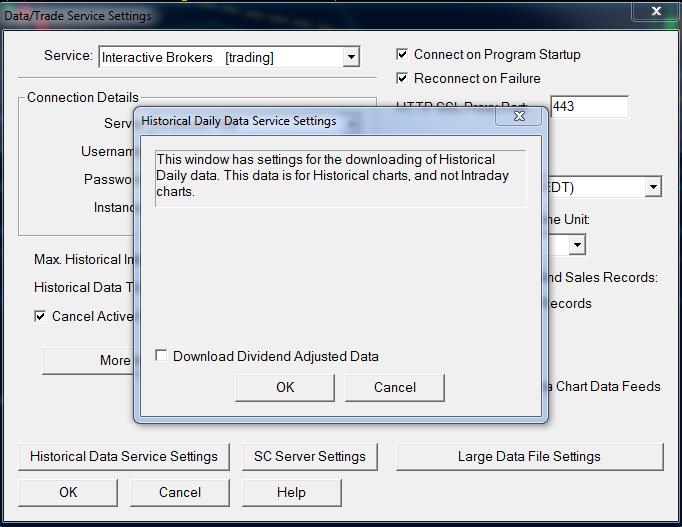
Task: Toggle the Cancel Active checkbox
Action: tap(40, 316)
